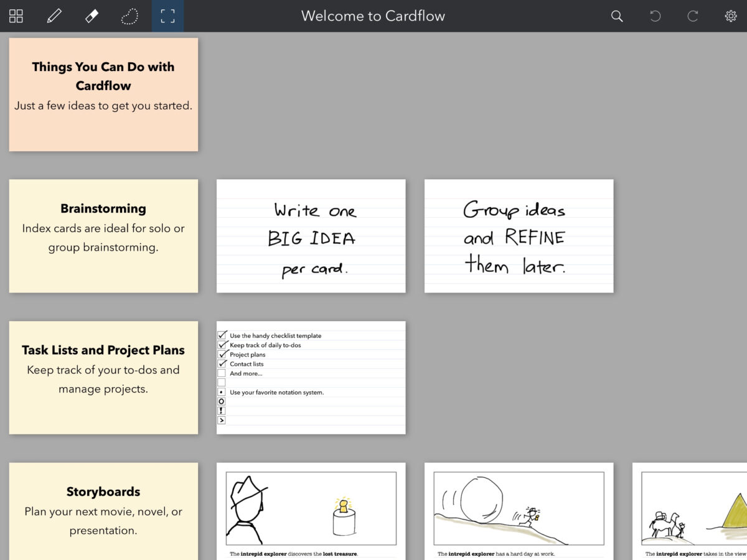Uncheck 'Use the handy checklist template'
This screenshot has width=747, height=560.
(x=222, y=335)
